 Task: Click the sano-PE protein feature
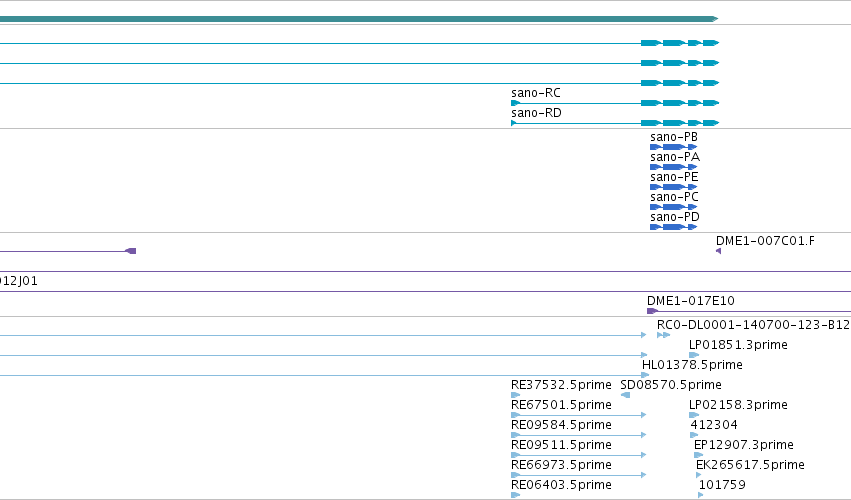(x=674, y=187)
